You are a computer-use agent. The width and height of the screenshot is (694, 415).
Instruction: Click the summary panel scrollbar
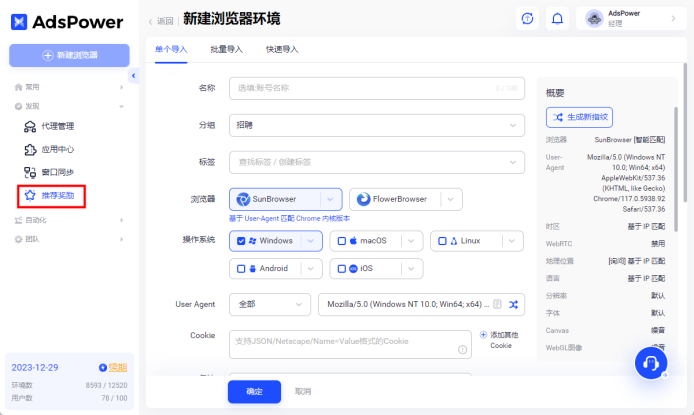tap(675, 169)
